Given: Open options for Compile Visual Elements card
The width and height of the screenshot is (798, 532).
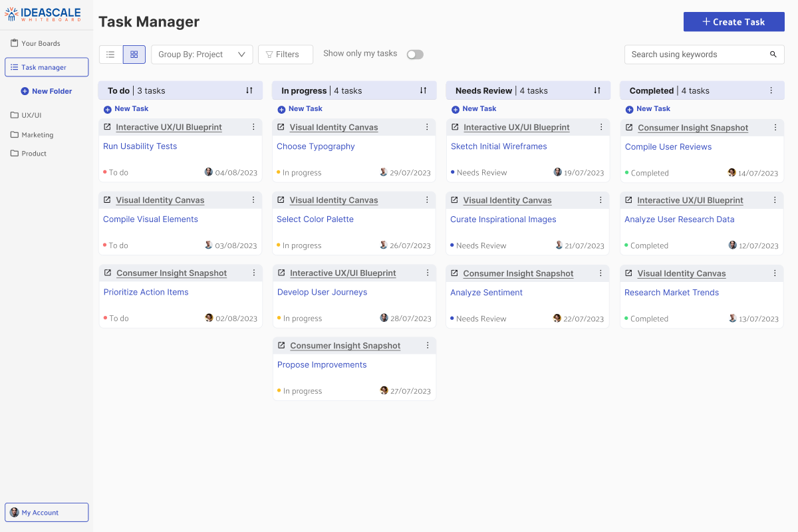Looking at the screenshot, I should [253, 200].
